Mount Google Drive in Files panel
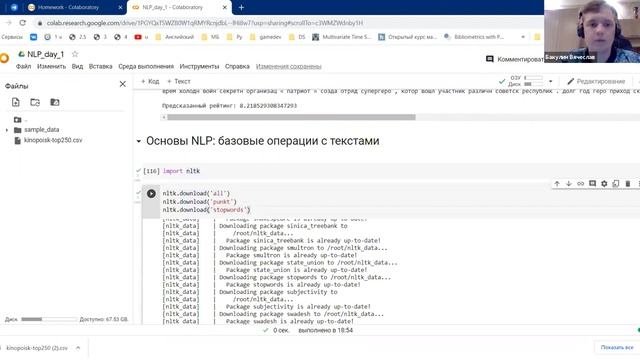 pyautogui.click(x=55, y=102)
